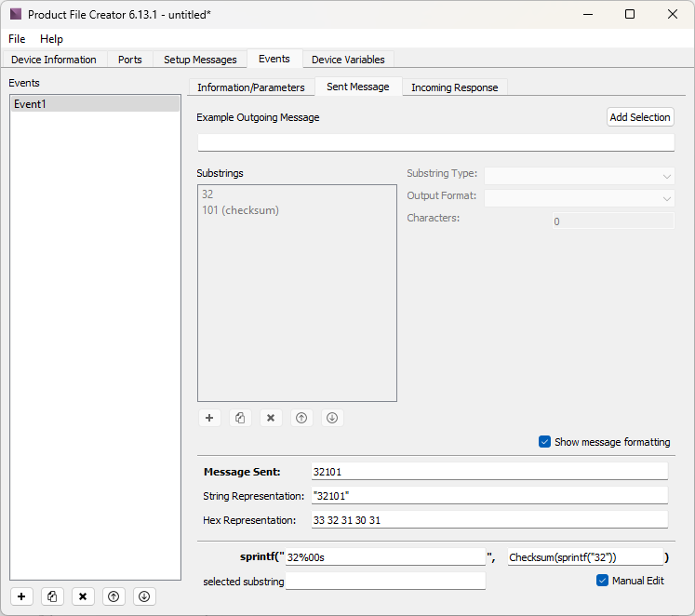Open the File menu

(x=17, y=39)
